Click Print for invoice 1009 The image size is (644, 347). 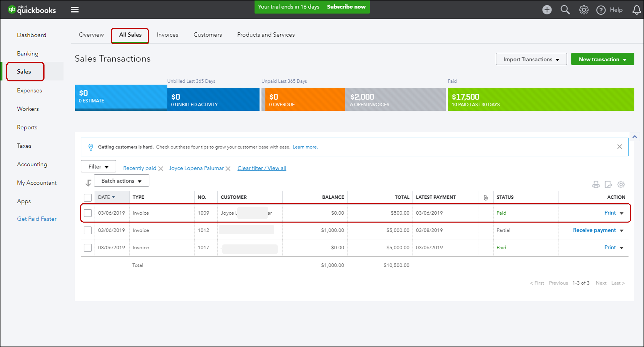610,213
